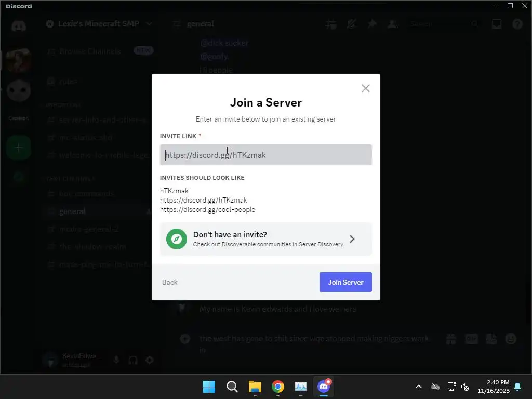
Task: Open Discord home direct messages icon
Action: click(19, 25)
